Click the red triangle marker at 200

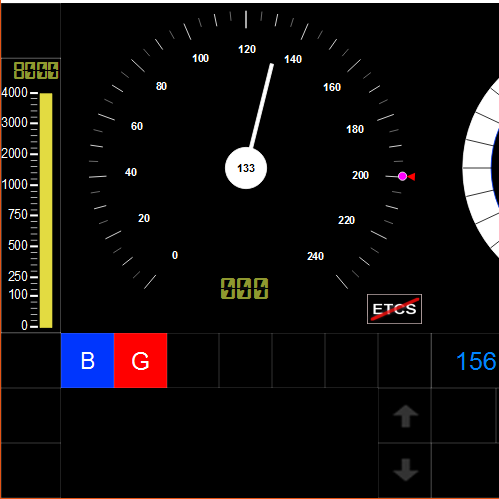point(411,177)
